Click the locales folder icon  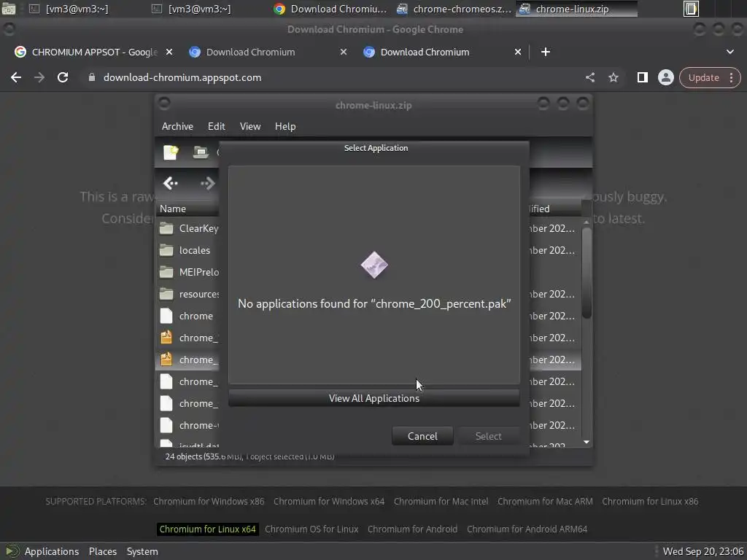coord(166,251)
